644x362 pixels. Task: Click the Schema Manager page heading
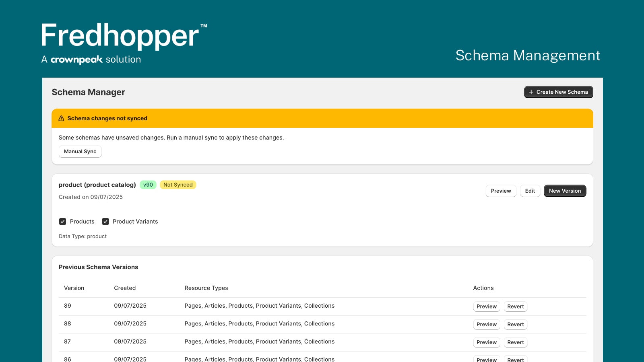(88, 92)
